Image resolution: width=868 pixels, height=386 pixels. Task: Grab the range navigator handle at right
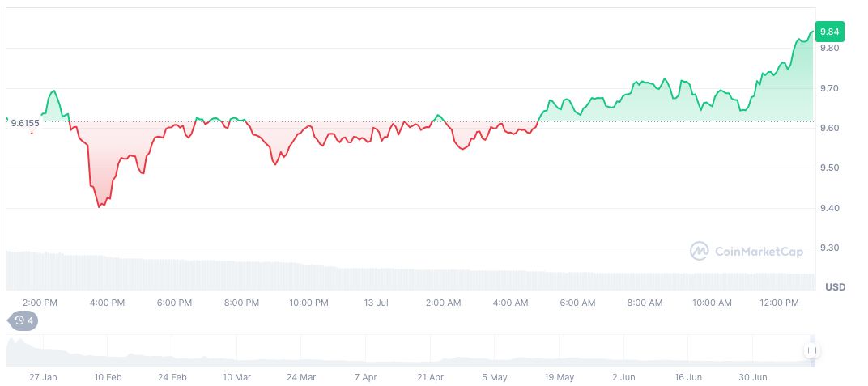[x=811, y=350]
